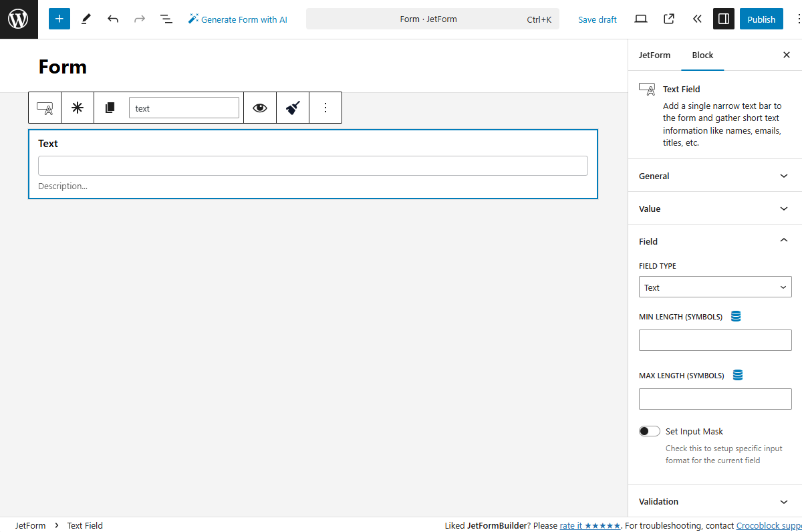This screenshot has width=802, height=532.
Task: Open the Field Type dropdown
Action: (715, 286)
